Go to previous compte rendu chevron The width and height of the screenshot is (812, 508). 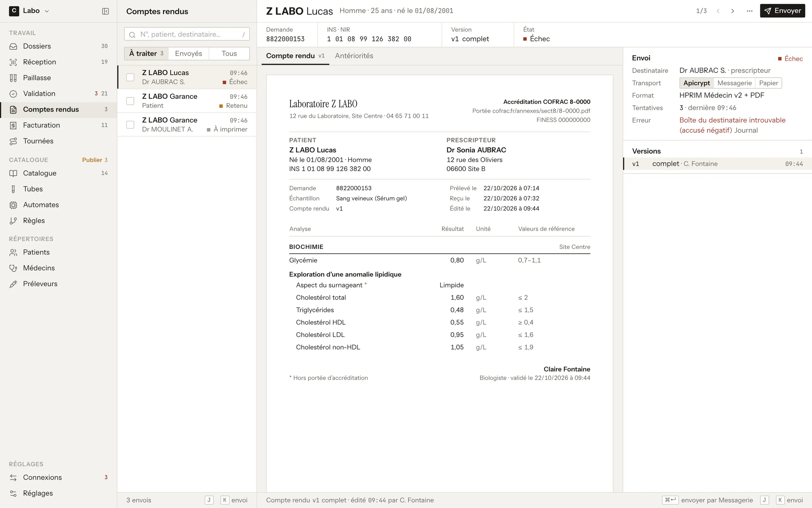[718, 11]
